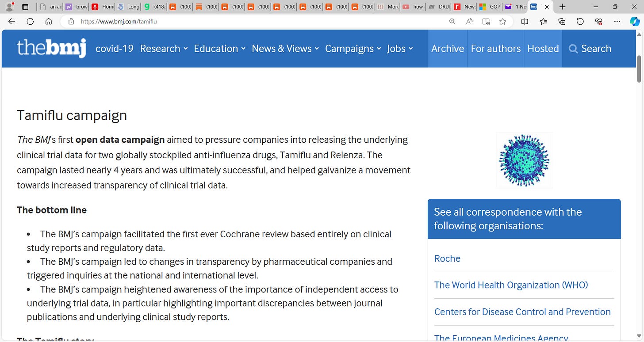Image resolution: width=644 pixels, height=342 pixels.
Task: Go back with the browser back arrow
Action: (x=11, y=21)
